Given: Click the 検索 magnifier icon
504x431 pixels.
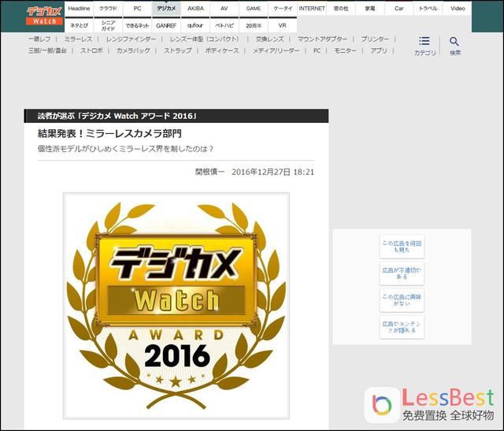Looking at the screenshot, I should (454, 41).
